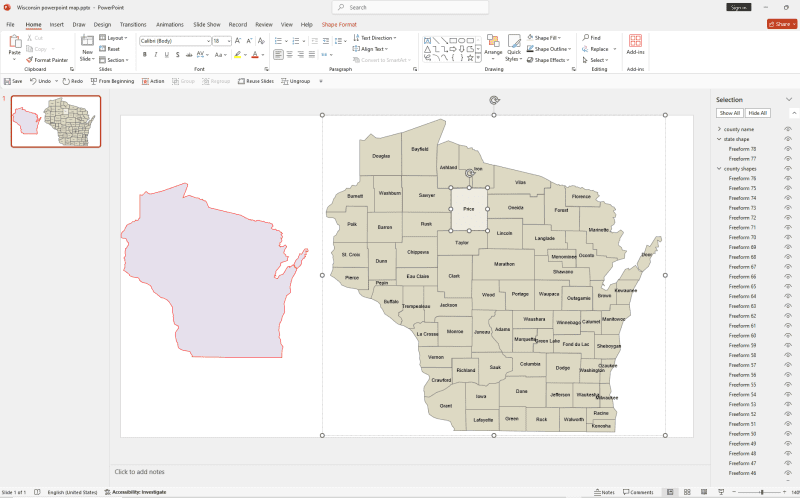This screenshot has width=800, height=498.
Task: Start Slide Show from status bar icon
Action: click(x=721, y=492)
